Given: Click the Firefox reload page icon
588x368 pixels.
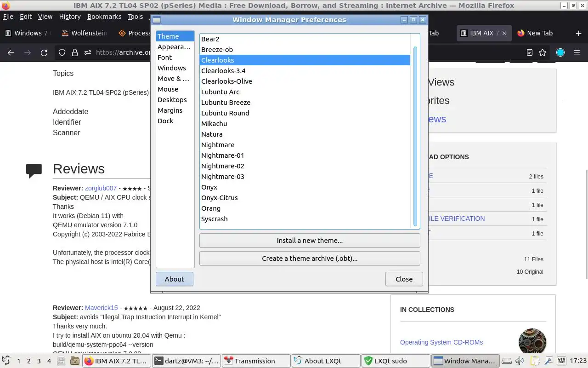Looking at the screenshot, I should [x=44, y=52].
